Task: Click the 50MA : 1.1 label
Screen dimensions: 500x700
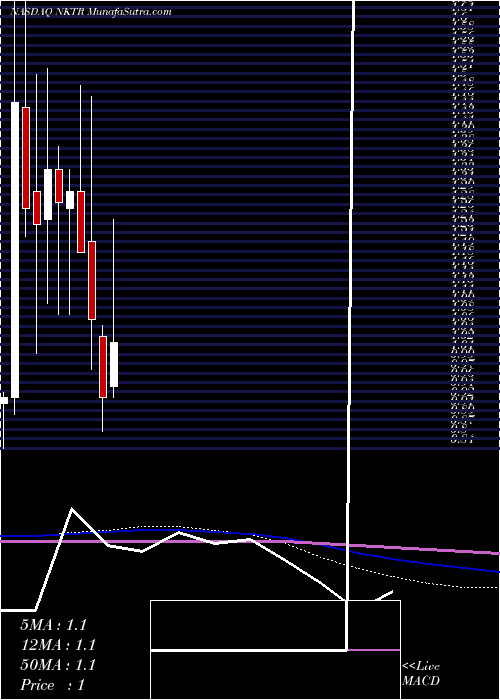Action: (58, 665)
